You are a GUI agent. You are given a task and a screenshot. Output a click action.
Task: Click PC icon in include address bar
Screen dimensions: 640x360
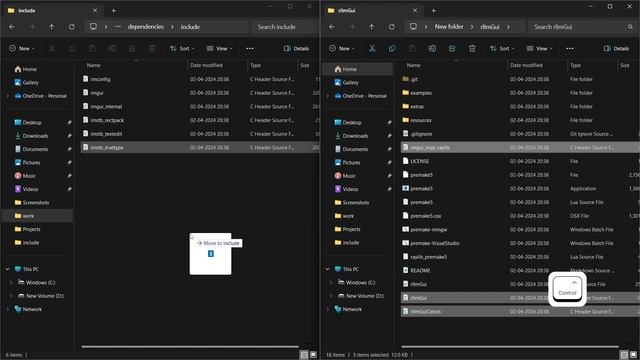(x=93, y=27)
